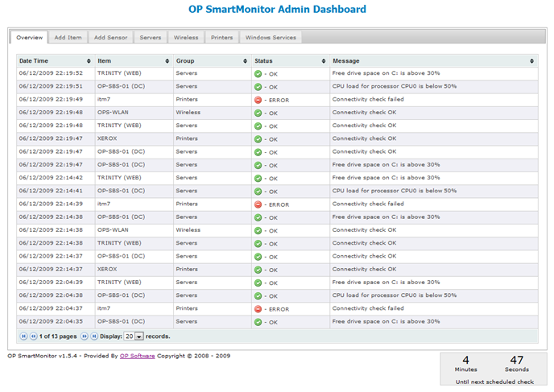The width and height of the screenshot is (554, 392).
Task: Open the Windows Services tab
Action: click(x=271, y=38)
